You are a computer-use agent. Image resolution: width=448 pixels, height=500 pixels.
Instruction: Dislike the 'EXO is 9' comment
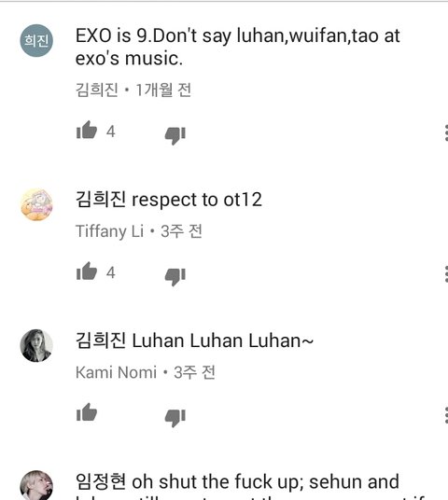[x=175, y=135]
